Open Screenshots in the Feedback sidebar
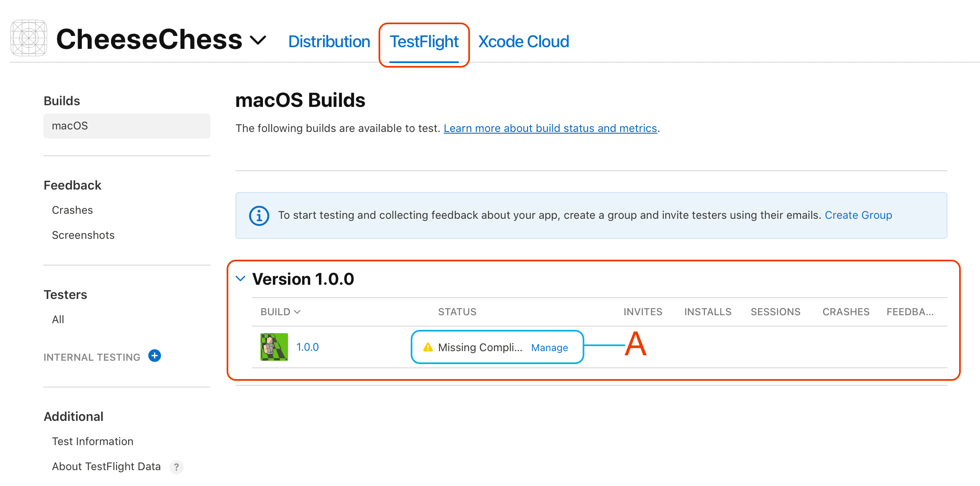980x486 pixels. (x=83, y=235)
